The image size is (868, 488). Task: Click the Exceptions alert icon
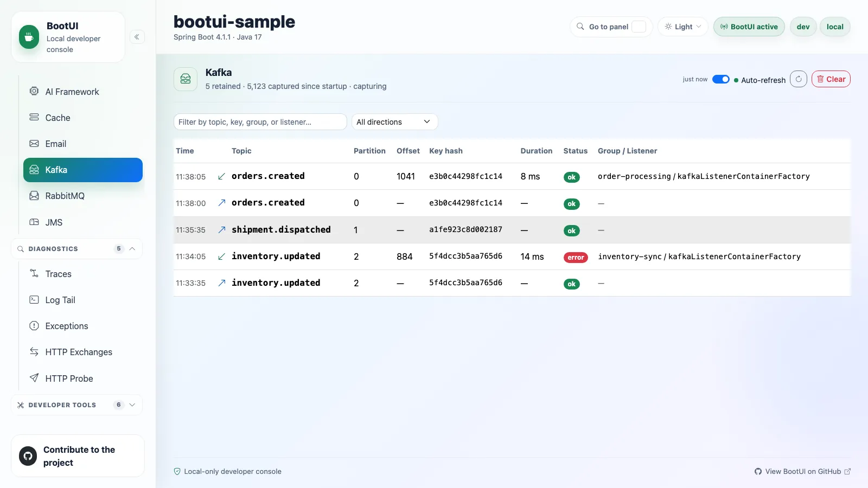coord(34,325)
